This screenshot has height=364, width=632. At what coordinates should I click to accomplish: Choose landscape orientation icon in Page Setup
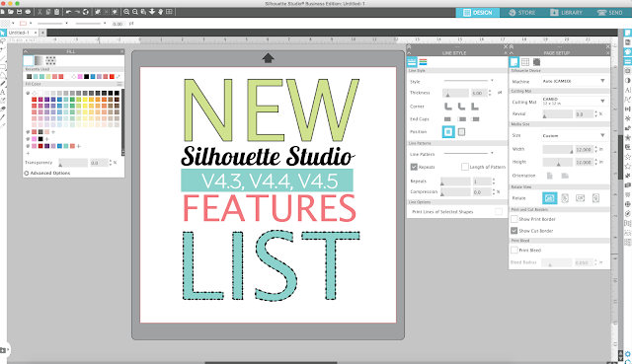565,176
